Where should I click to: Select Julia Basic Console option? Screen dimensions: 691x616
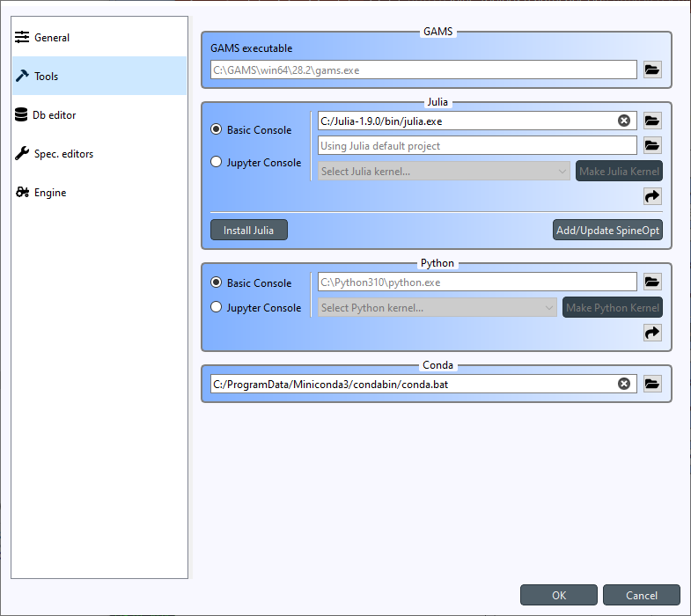tap(251, 129)
